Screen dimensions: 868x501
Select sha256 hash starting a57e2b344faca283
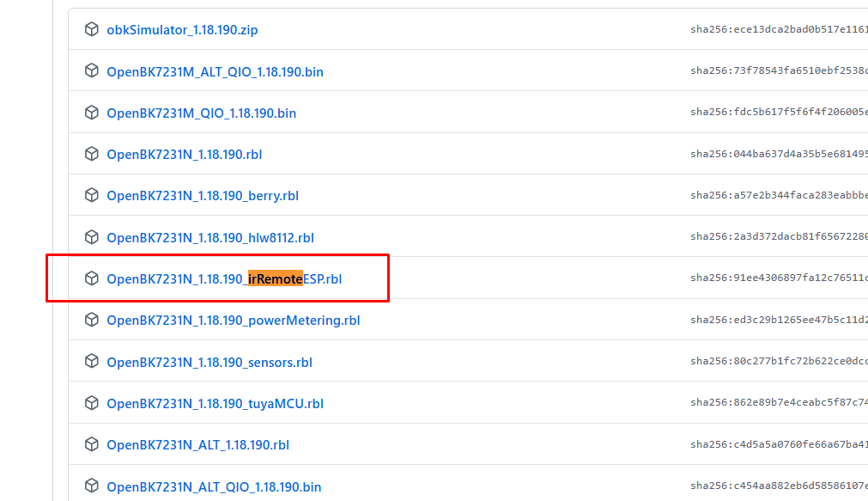click(779, 195)
